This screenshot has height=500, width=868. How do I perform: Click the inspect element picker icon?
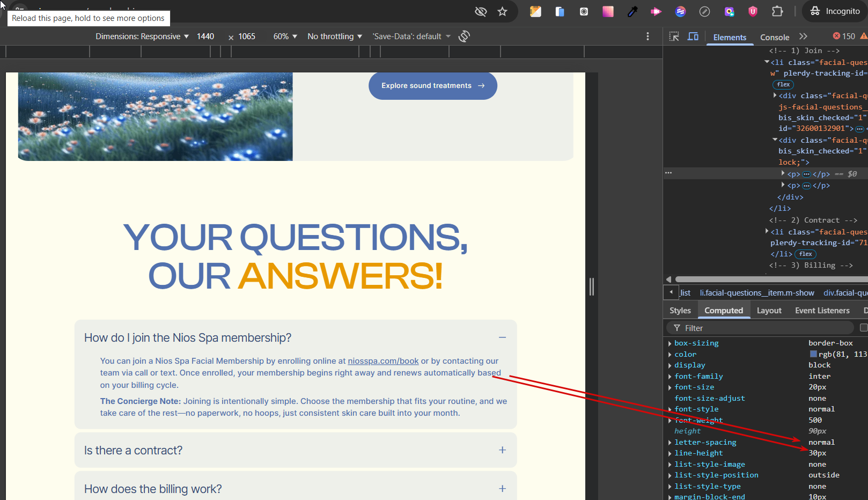pos(674,36)
